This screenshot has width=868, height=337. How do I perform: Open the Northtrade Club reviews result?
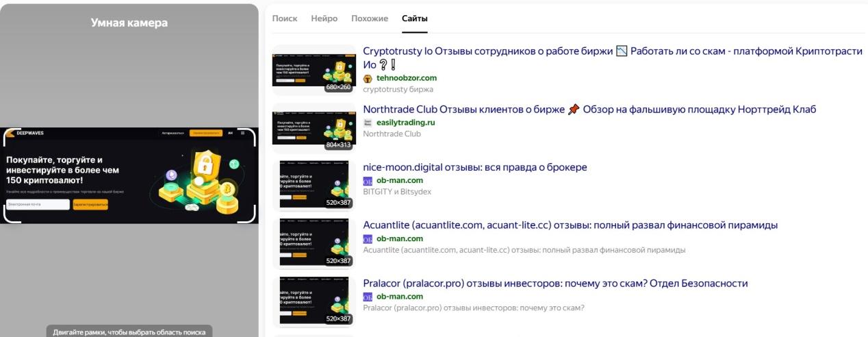click(x=589, y=110)
